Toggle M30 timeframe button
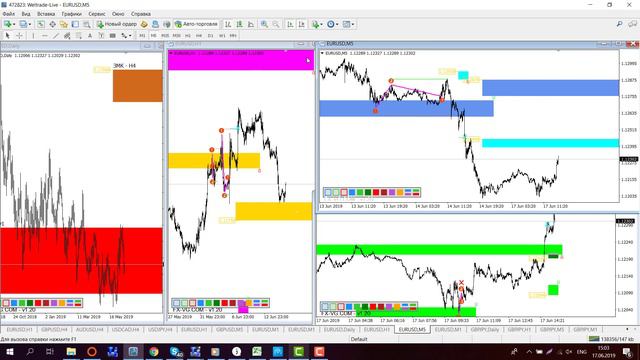This screenshot has width=640, height=360. [x=176, y=36]
